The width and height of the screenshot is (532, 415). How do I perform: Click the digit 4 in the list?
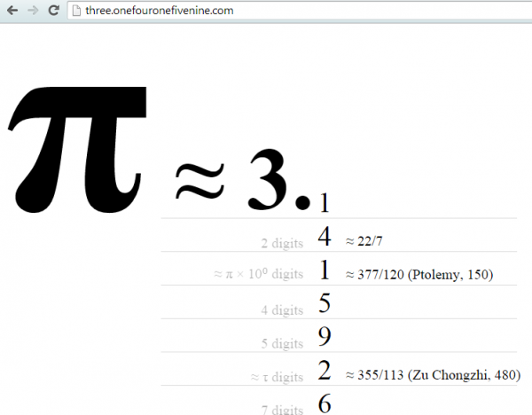click(325, 238)
